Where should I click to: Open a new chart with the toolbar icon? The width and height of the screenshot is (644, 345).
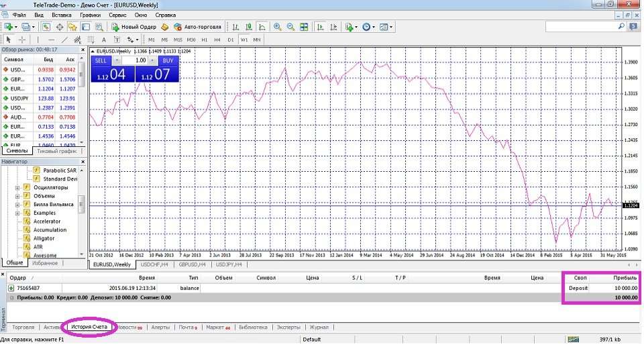tap(8, 27)
